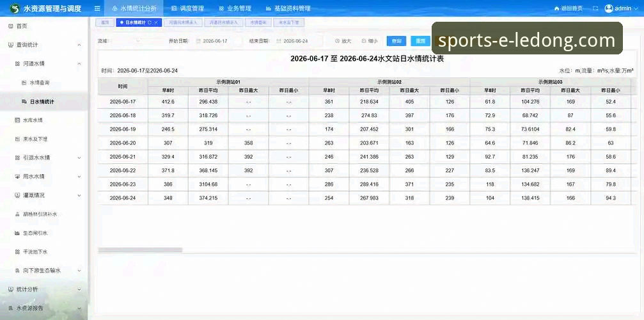Open the 水情统计分析 top menu
Image resolution: width=644 pixels, height=320 pixels.
[x=134, y=8]
